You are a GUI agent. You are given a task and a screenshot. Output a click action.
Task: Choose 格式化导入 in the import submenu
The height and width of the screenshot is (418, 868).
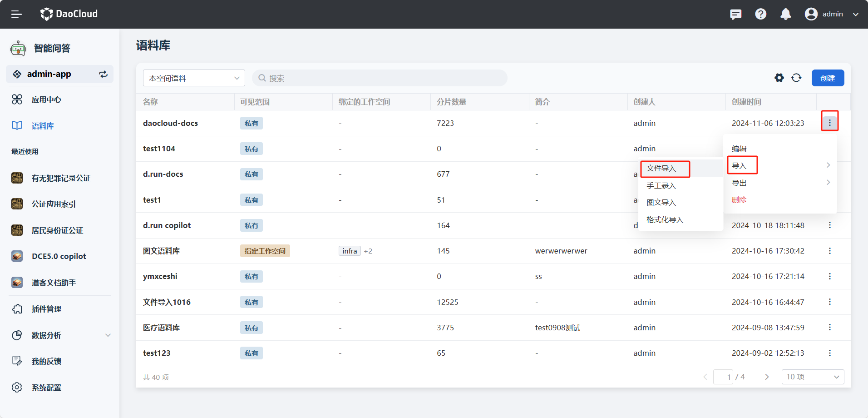[665, 220]
